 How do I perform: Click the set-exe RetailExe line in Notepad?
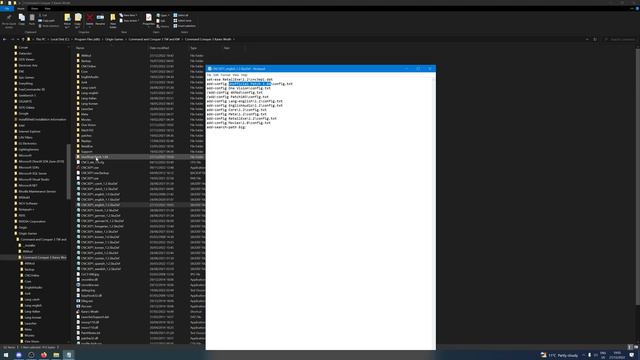240,80
